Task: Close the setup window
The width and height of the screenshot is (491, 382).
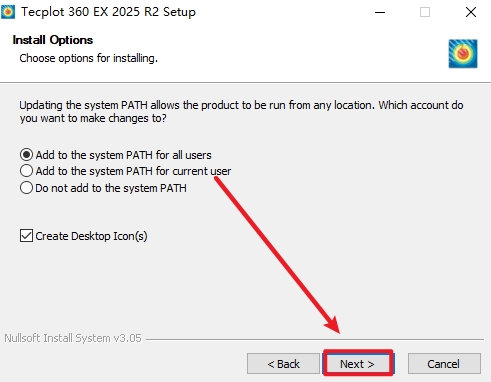Action: point(471,12)
